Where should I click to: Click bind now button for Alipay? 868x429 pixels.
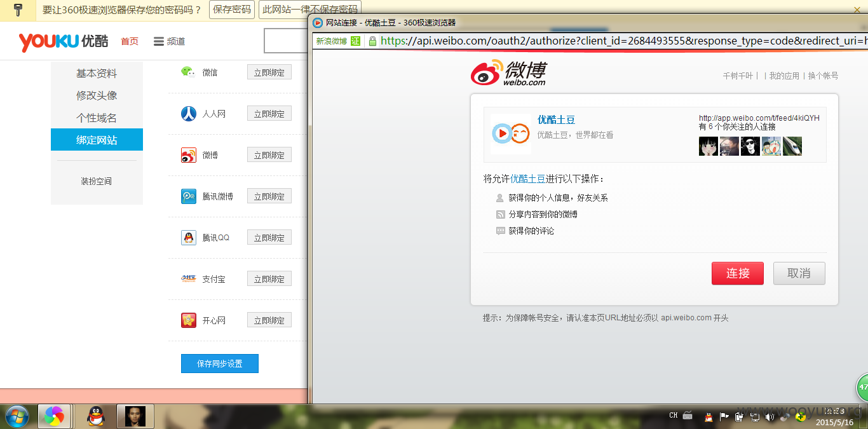point(269,279)
